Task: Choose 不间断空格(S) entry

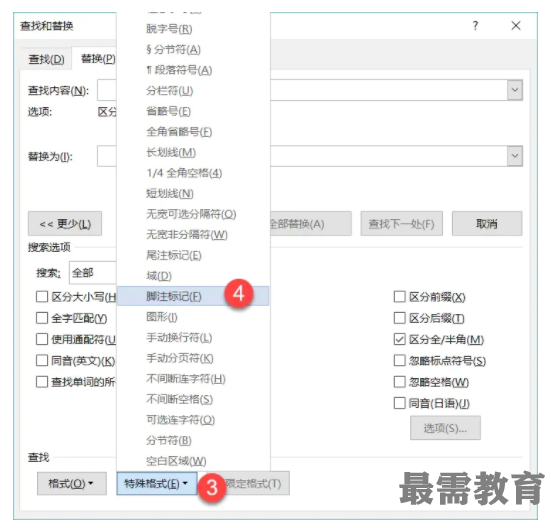Action: pyautogui.click(x=193, y=399)
